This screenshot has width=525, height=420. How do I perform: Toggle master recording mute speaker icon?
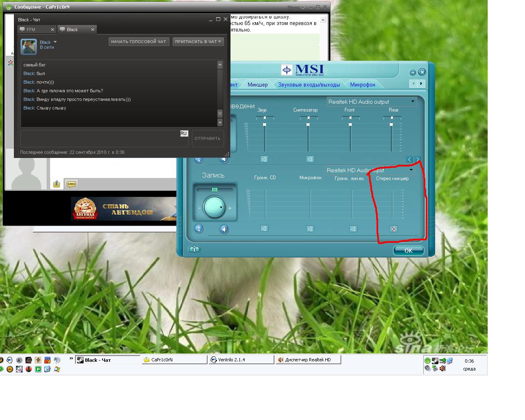click(224, 229)
